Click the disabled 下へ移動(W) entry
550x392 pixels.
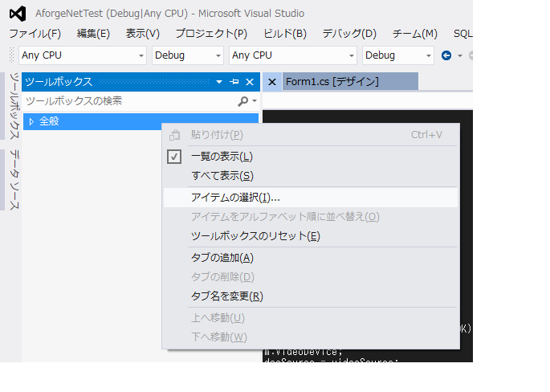311,337
